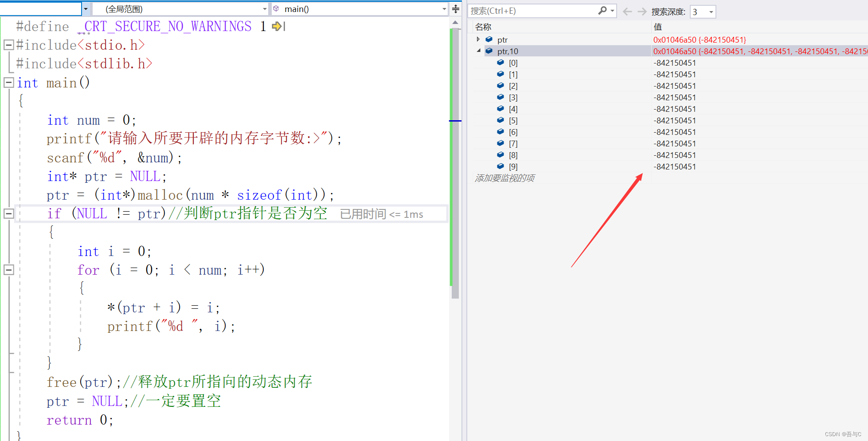The height and width of the screenshot is (441, 868).
Task: Collapse the if (NULL != ptr) block
Action: (x=8, y=214)
